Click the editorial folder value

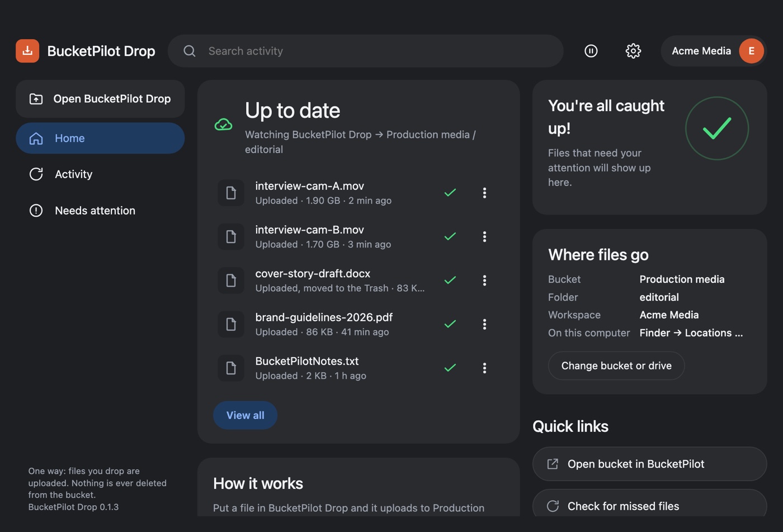pyautogui.click(x=659, y=297)
